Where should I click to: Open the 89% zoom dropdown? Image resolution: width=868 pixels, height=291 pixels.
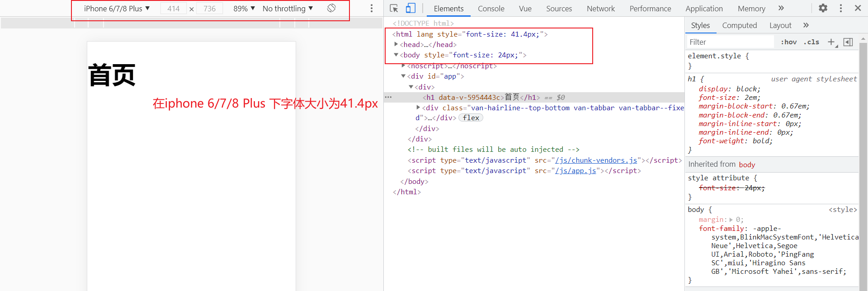244,9
